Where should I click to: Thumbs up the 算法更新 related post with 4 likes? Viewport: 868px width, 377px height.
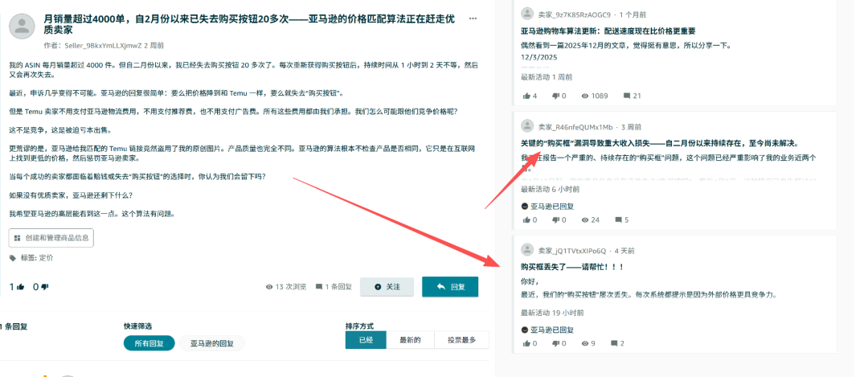pos(526,96)
